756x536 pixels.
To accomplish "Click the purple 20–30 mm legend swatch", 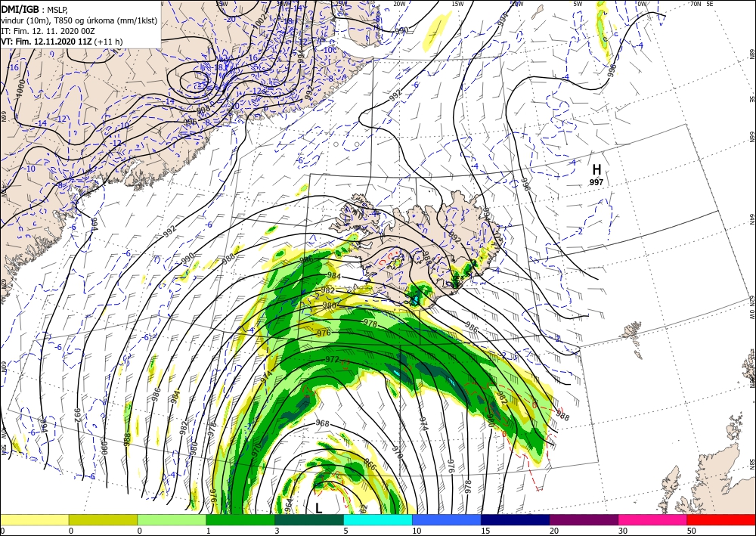I will [x=584, y=519].
